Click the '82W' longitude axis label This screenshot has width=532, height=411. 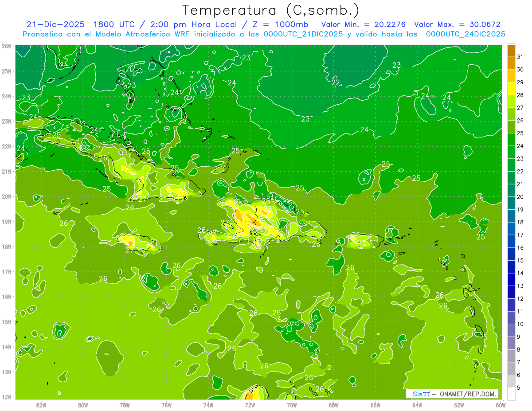(41, 405)
